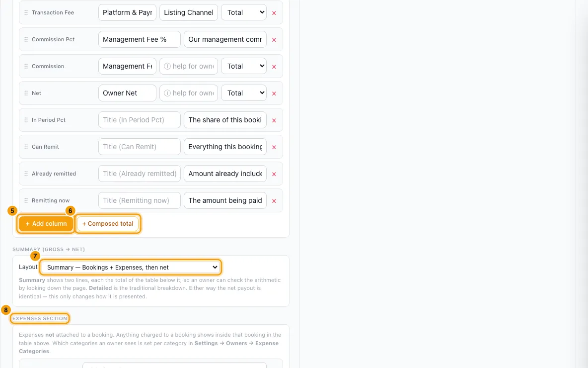Image resolution: width=588 pixels, height=368 pixels.
Task: Open the Net row Total dropdown
Action: pos(244,93)
